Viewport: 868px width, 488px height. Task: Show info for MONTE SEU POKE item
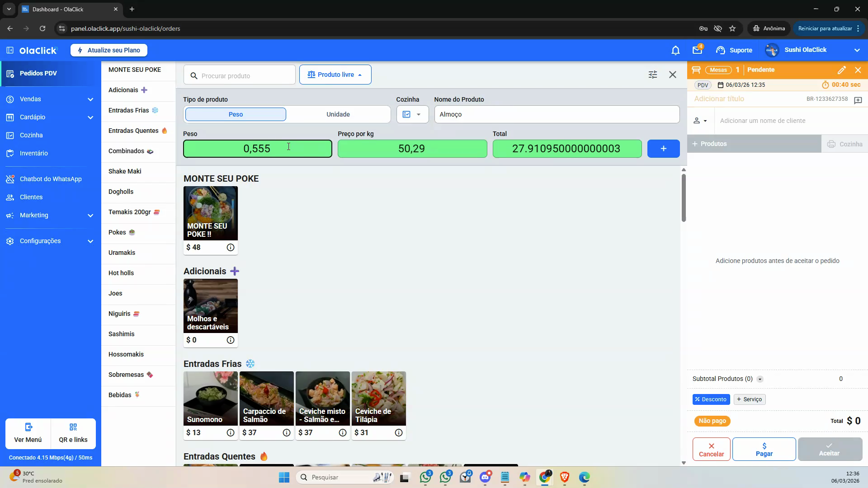pyautogui.click(x=231, y=248)
